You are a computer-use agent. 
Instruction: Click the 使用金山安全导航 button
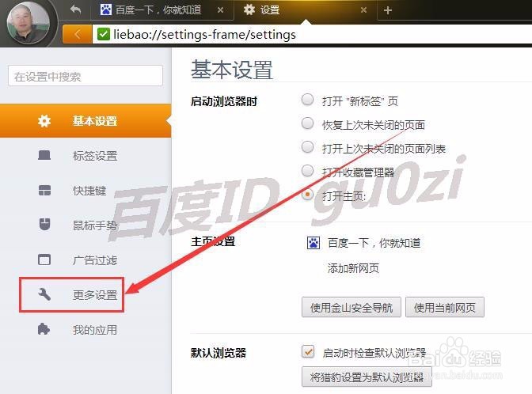pyautogui.click(x=351, y=307)
